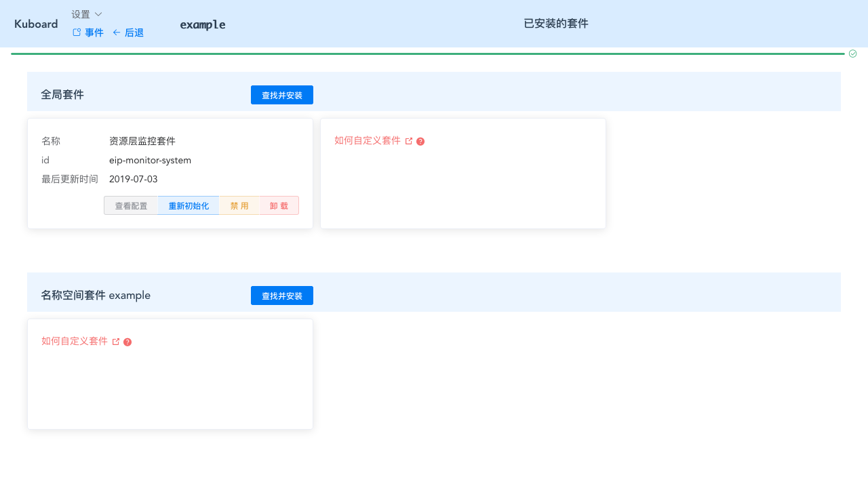Click 查找并安装 in the 全局套件 section
868x488 pixels.
pos(281,95)
